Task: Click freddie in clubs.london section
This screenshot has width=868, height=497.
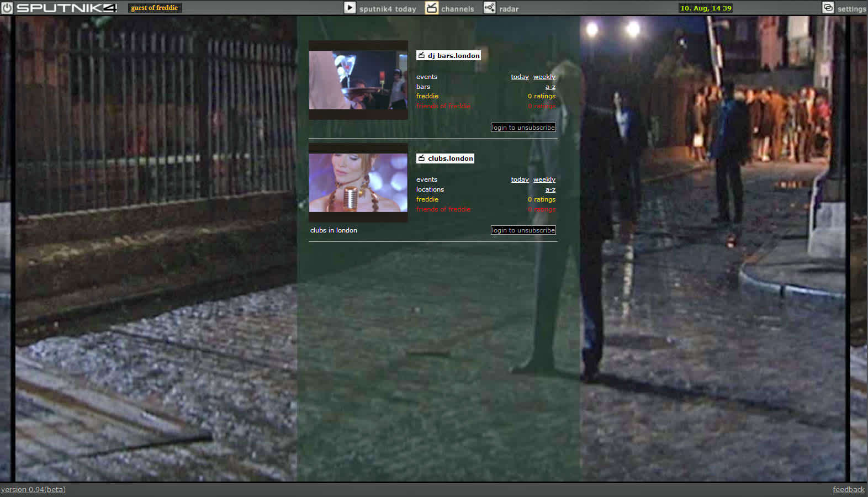Action: tap(427, 199)
